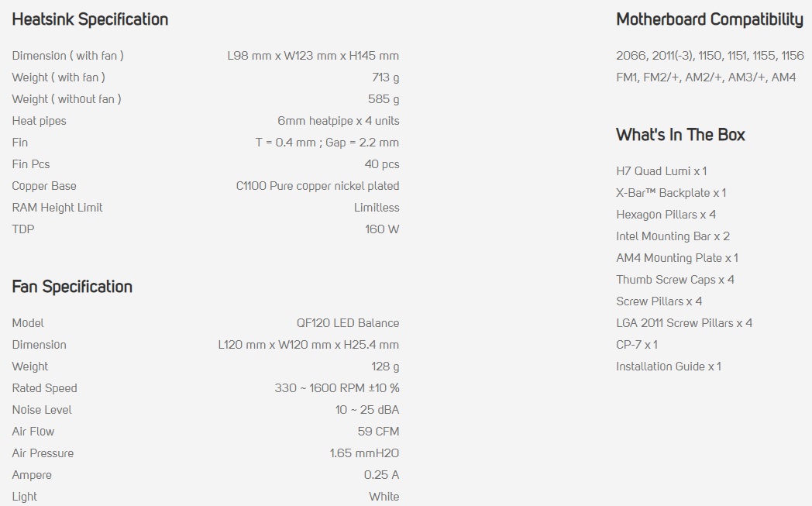Click the Installation Guide x 1 item
The height and width of the screenshot is (506, 812).
pyautogui.click(x=668, y=367)
